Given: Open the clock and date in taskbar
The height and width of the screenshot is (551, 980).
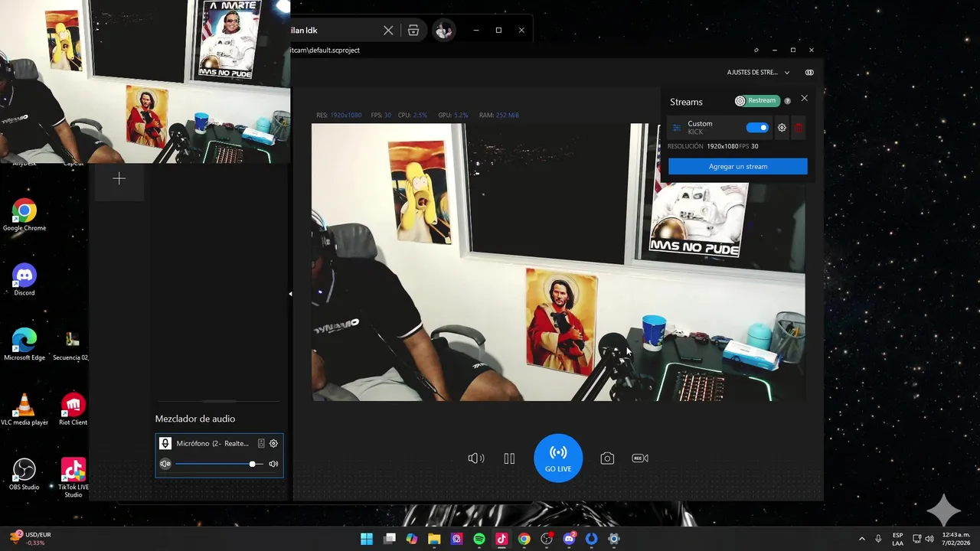Looking at the screenshot, I should coord(956,539).
